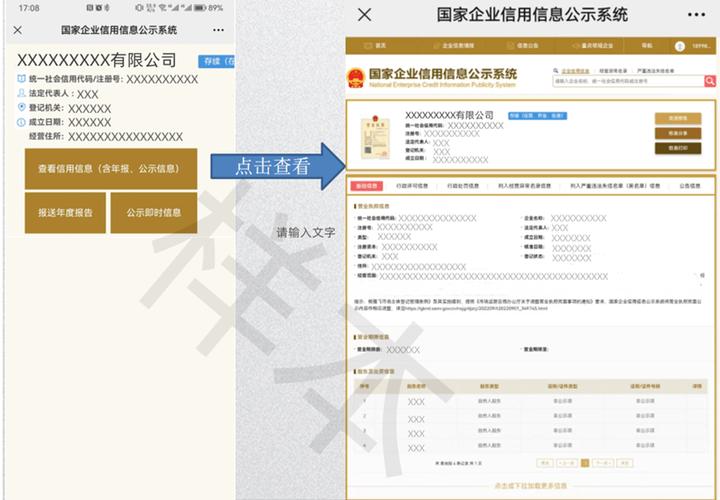Open 查看信用信息（含年报、公示信息） button
This screenshot has height=500, width=720.
click(110, 169)
